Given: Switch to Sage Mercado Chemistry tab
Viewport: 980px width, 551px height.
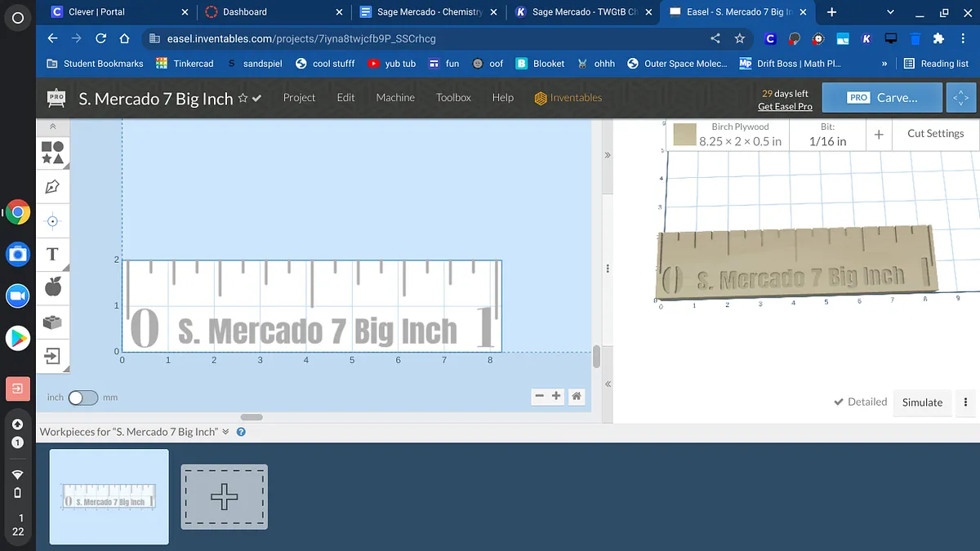Looking at the screenshot, I should (x=428, y=12).
